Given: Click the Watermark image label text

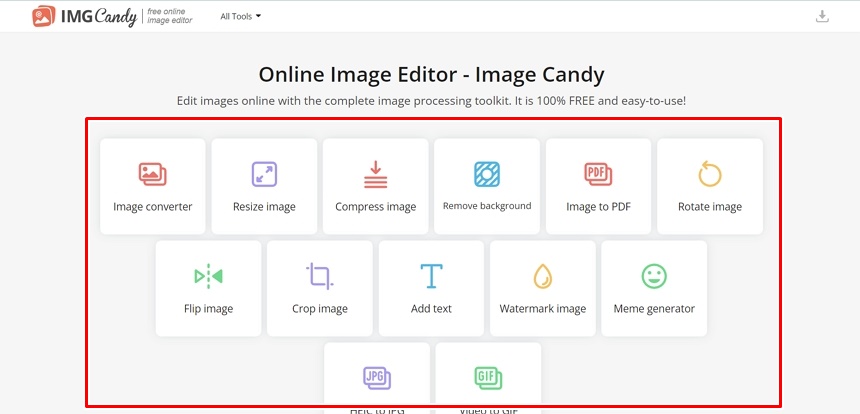Looking at the screenshot, I should tap(542, 309).
